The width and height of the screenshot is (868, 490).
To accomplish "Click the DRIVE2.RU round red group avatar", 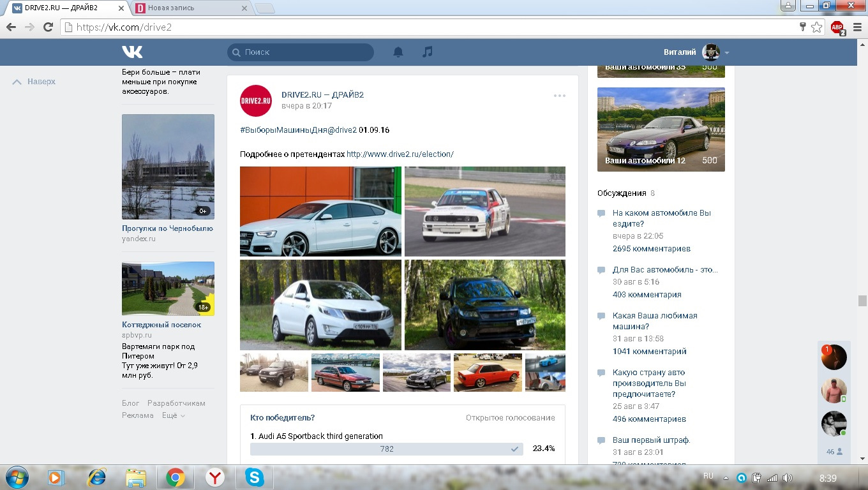I will (x=255, y=100).
